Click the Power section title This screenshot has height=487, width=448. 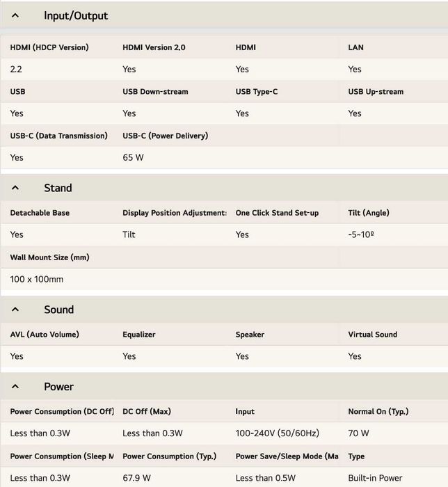pos(58,387)
